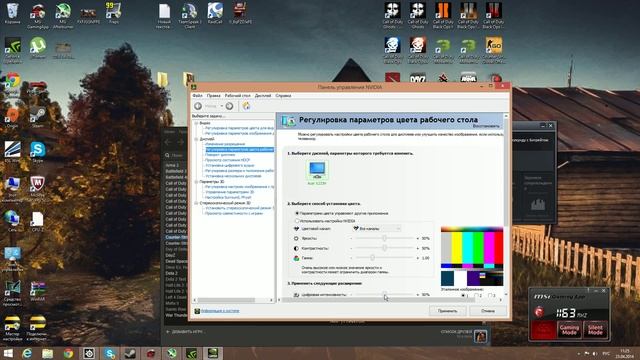Open the Дисплей menu
This screenshot has width=640, height=360.
(263, 96)
